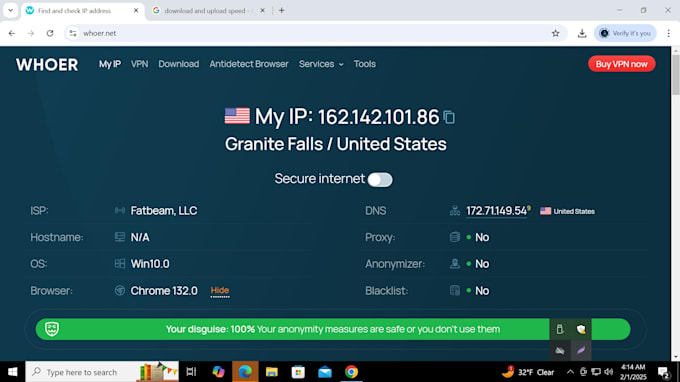Reload the page with the refresh icon
Screen dimensions: 680x382
(x=50, y=33)
